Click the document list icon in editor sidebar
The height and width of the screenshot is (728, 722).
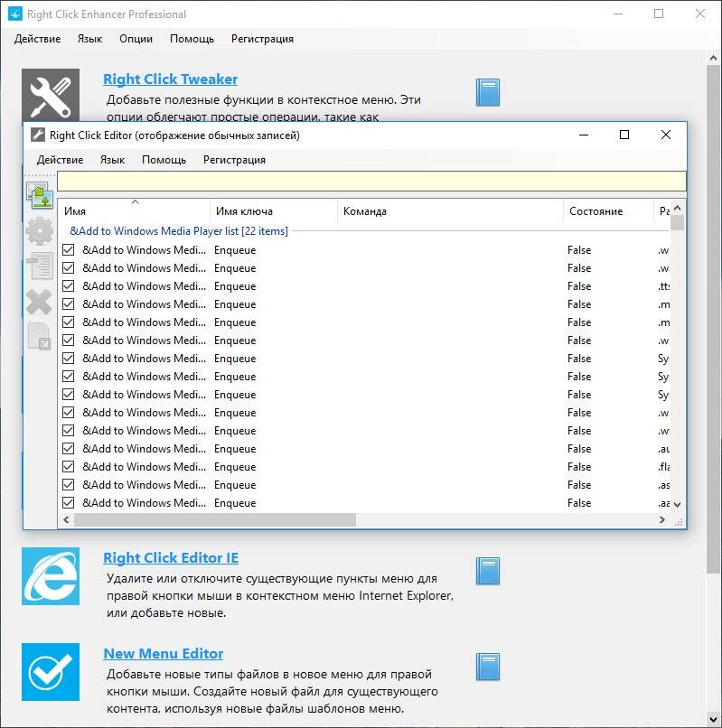pyautogui.click(x=40, y=266)
